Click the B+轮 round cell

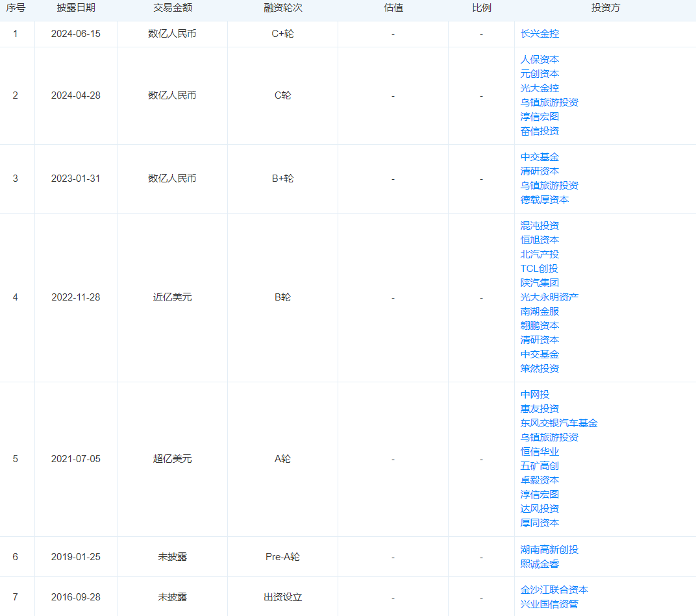point(283,179)
